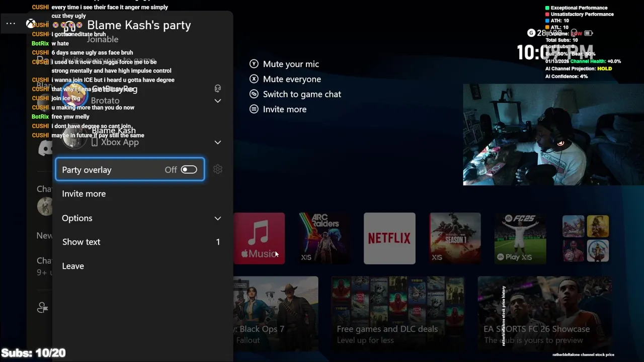Open the Black Ops 7 Fallout card
Image resolution: width=644 pixels, height=362 pixels.
tap(276, 314)
